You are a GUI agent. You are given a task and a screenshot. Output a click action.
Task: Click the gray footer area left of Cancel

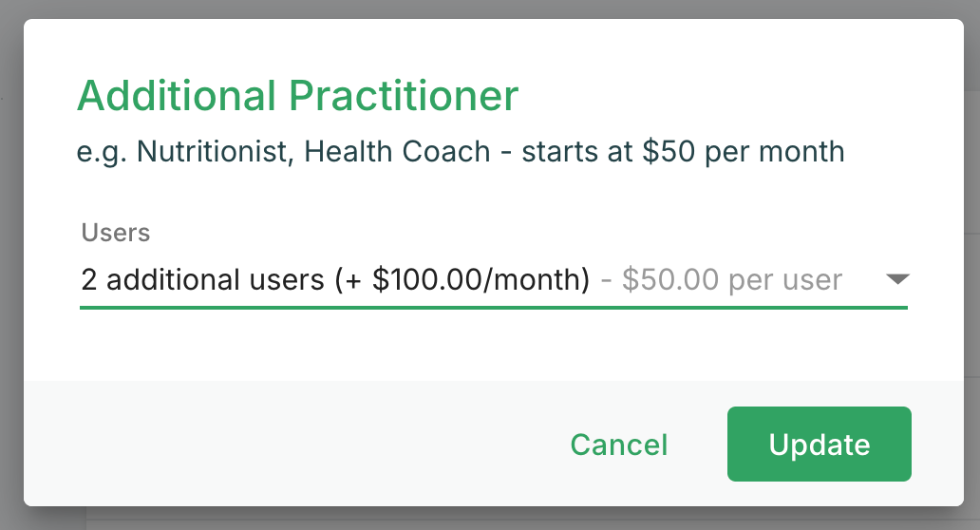pyautogui.click(x=285, y=445)
